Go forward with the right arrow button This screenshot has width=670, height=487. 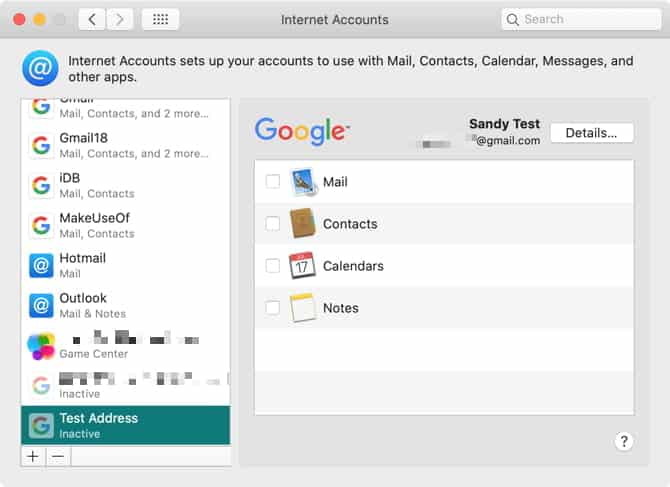click(119, 19)
